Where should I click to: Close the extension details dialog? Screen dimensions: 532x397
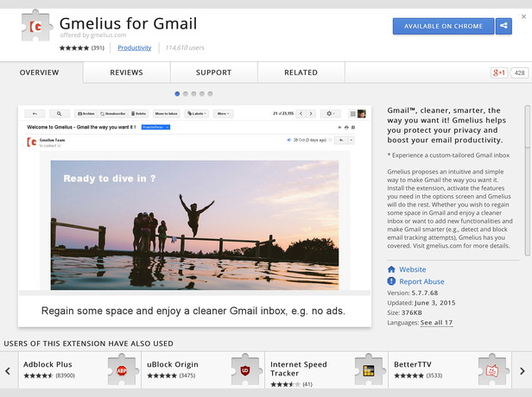point(523,16)
